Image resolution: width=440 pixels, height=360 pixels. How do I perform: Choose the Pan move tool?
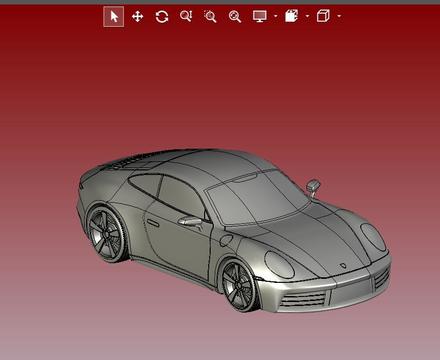pos(137,16)
